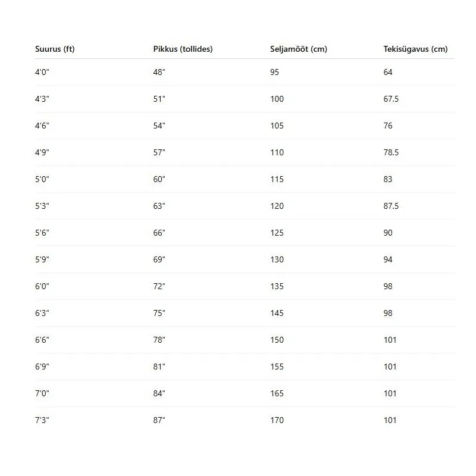Click the 81" length cell
This screenshot has height=476, width=476.
pos(159,367)
